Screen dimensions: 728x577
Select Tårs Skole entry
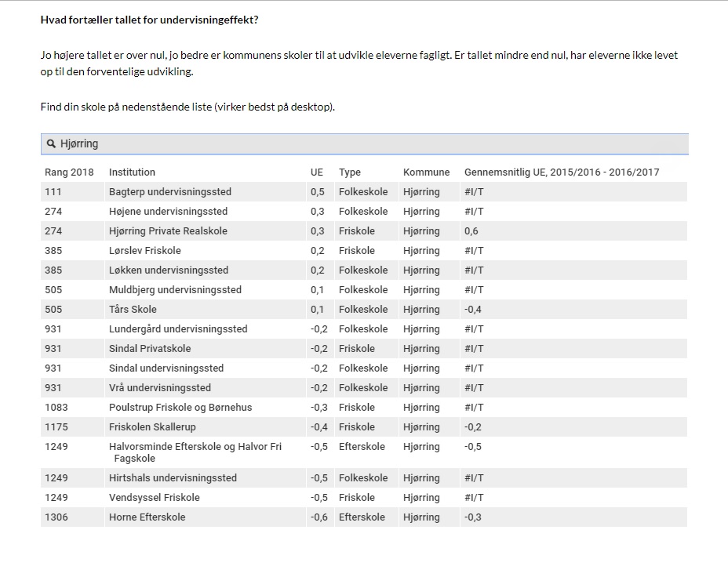[133, 310]
